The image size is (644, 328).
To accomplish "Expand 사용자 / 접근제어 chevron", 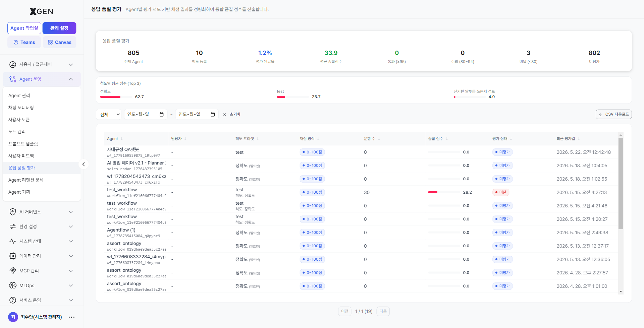I will click(71, 64).
